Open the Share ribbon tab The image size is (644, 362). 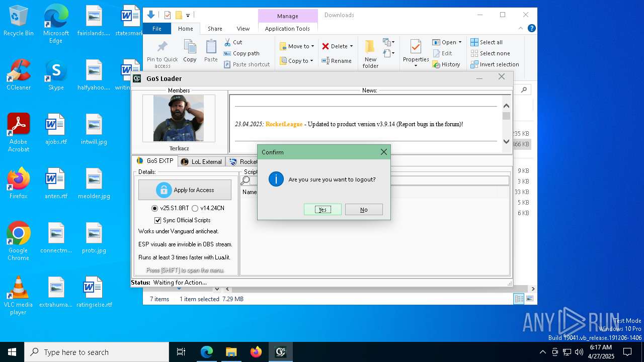pyautogui.click(x=215, y=29)
